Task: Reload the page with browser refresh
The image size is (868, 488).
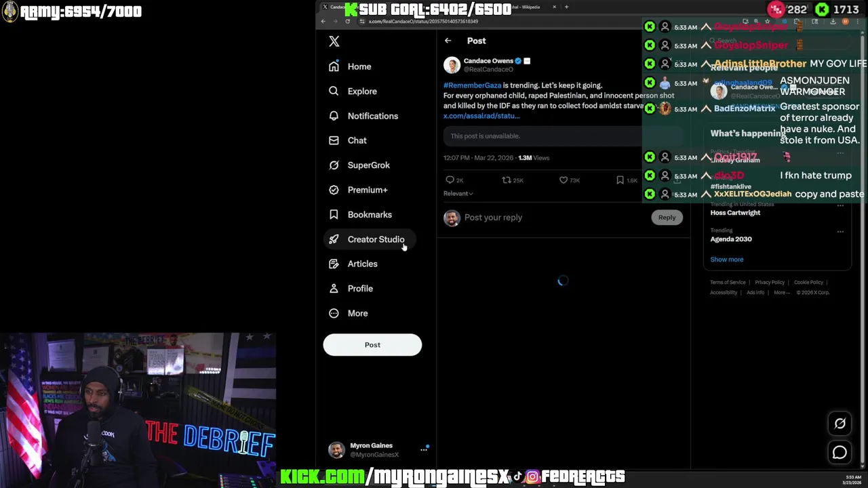Action: 347,21
